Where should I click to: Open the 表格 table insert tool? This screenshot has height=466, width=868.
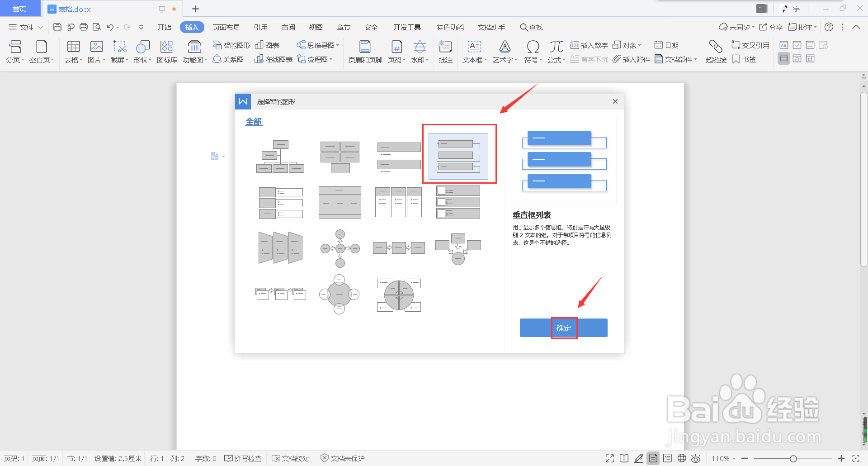pos(73,52)
